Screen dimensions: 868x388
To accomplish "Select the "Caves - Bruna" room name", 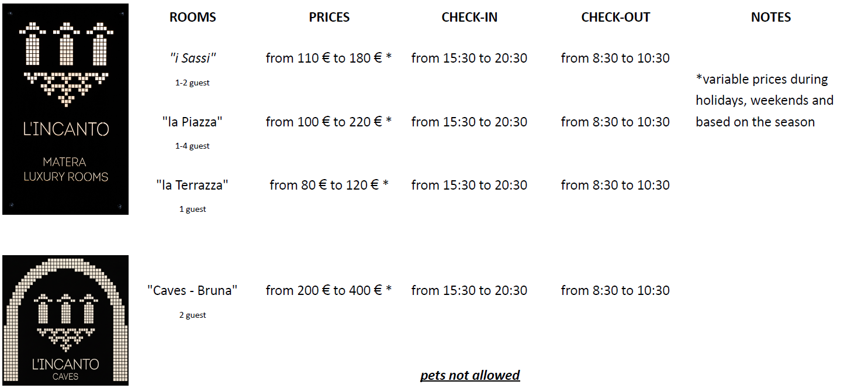I will pyautogui.click(x=192, y=290).
